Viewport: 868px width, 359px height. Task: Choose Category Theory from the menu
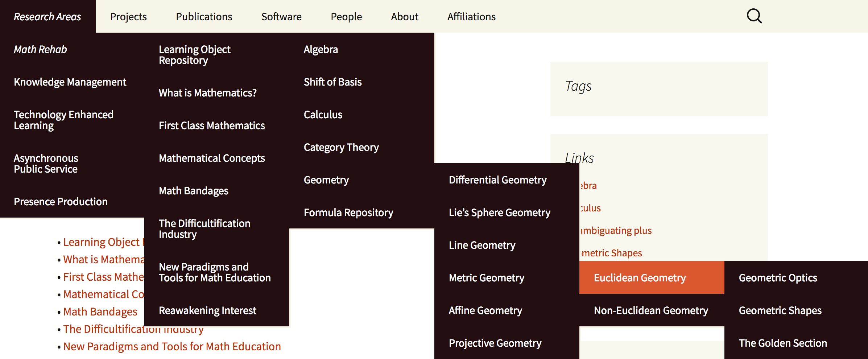(x=341, y=147)
